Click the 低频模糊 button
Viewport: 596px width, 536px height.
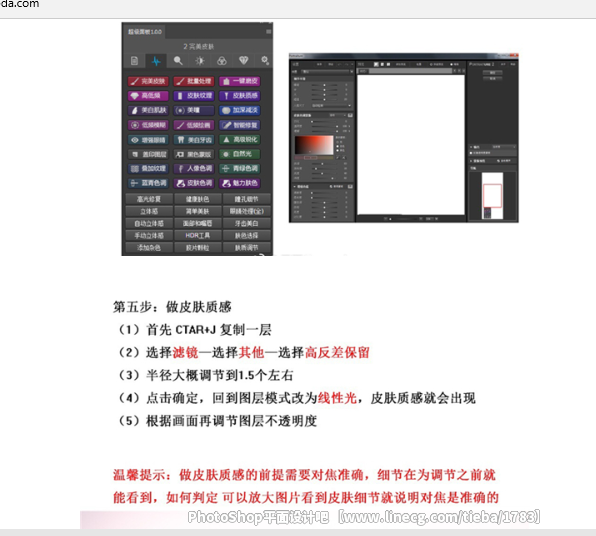tap(148, 125)
